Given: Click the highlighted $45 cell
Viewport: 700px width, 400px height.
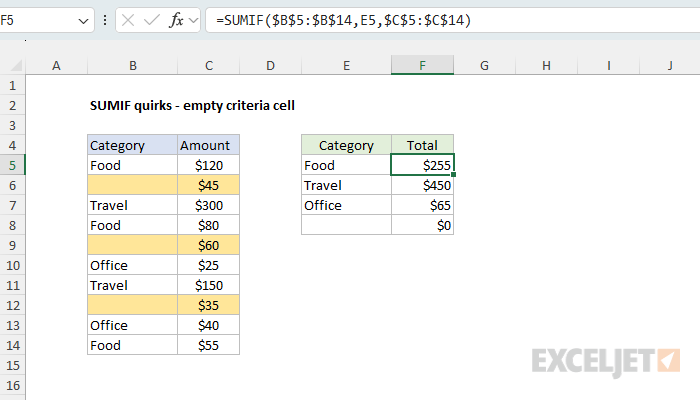Looking at the screenshot, I should tap(208, 185).
